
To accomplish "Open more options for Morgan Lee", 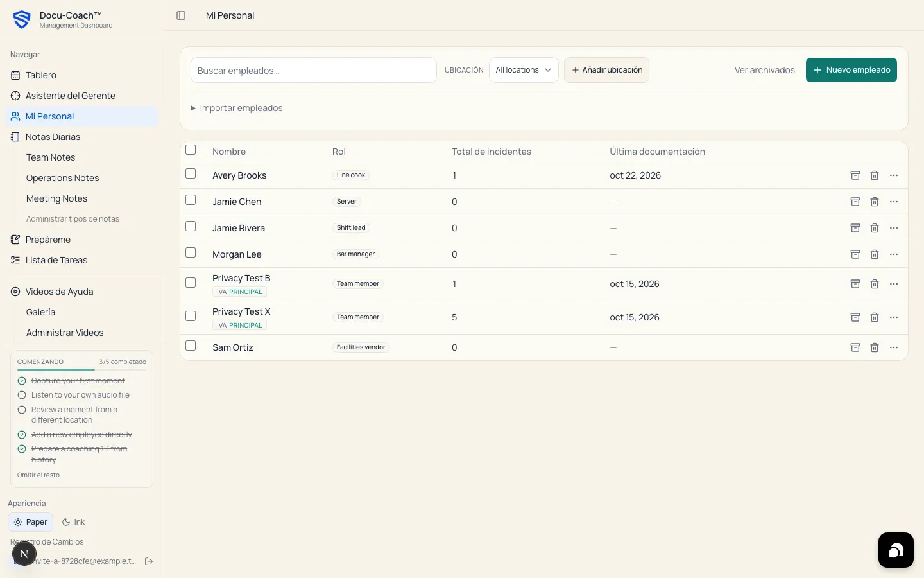I will tap(894, 254).
